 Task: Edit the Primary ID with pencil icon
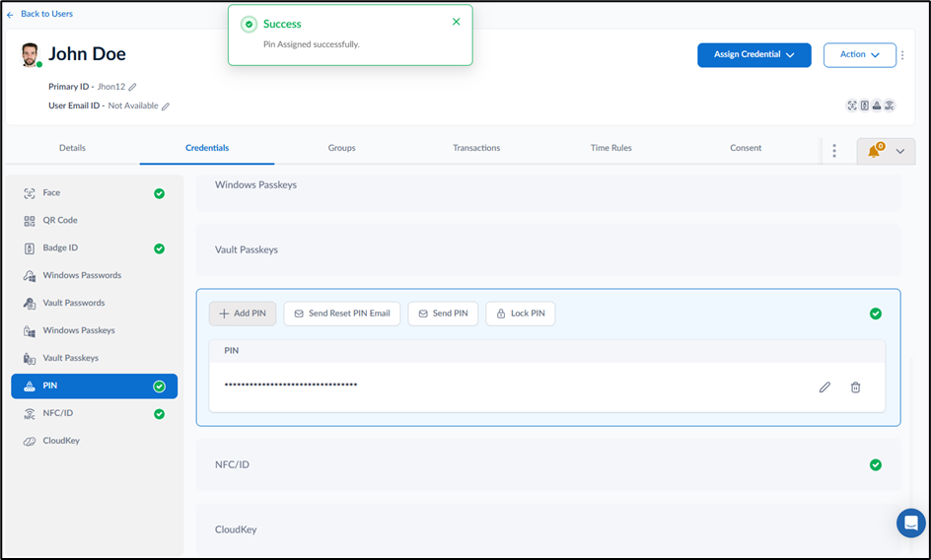pos(132,87)
